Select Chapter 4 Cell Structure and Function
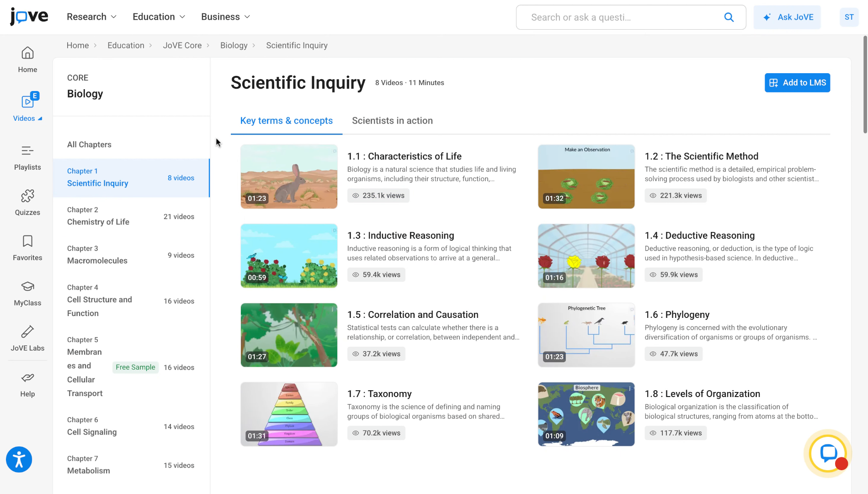The height and width of the screenshot is (494, 868). (131, 301)
